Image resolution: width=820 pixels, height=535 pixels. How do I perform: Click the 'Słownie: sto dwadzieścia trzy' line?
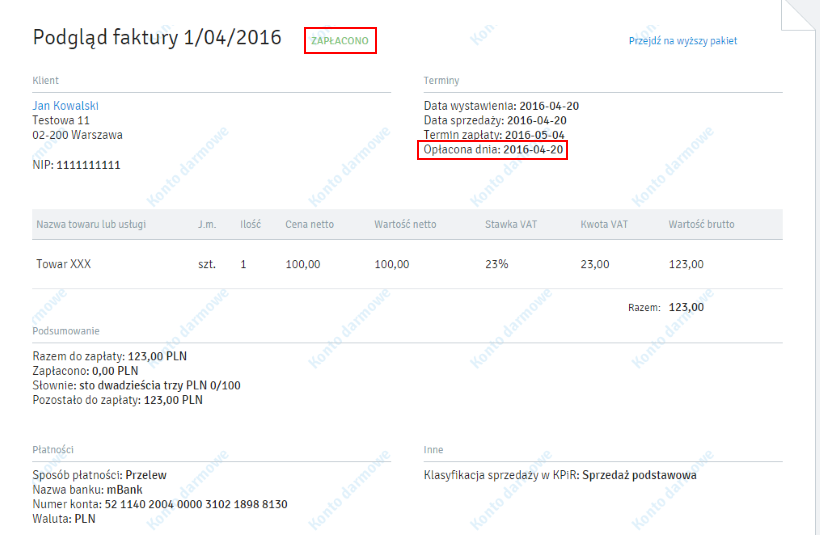(x=136, y=385)
